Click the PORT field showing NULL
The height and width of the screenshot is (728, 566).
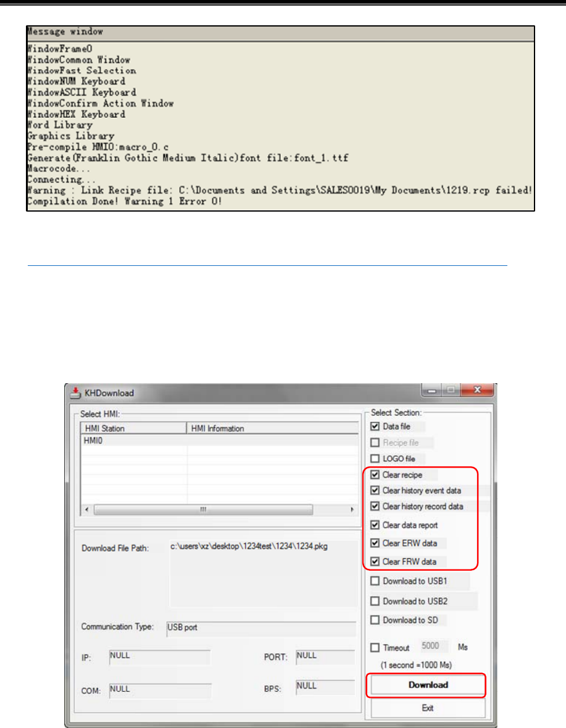click(x=325, y=657)
